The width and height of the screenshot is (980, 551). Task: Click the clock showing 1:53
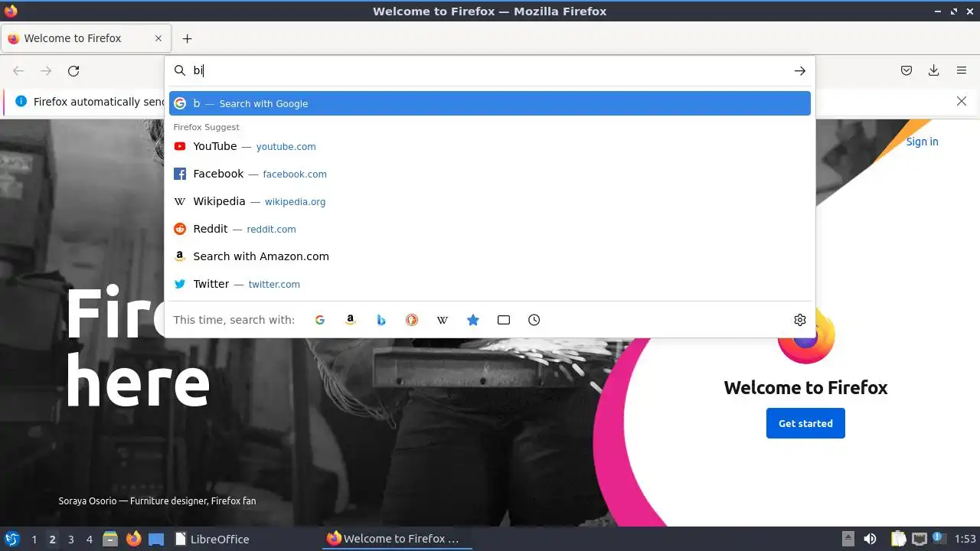tap(965, 539)
